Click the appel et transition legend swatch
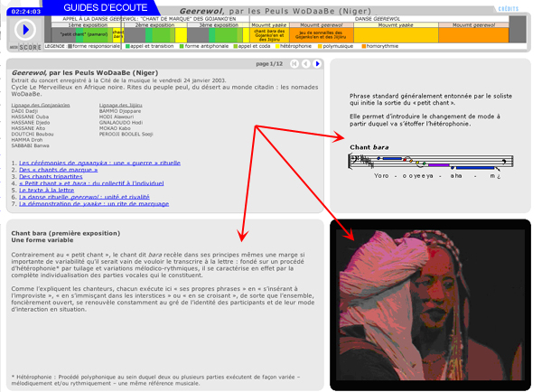542x392 pixels. 127,46
